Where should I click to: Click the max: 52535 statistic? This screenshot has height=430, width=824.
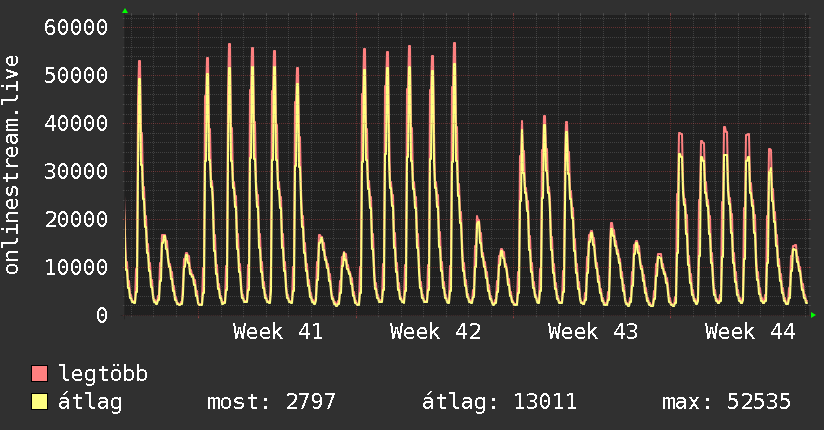726,402
